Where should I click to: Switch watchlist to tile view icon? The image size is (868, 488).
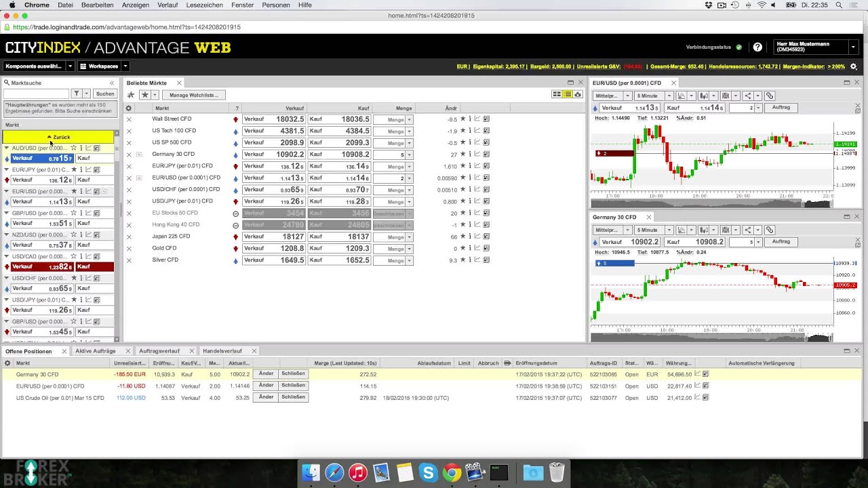557,94
